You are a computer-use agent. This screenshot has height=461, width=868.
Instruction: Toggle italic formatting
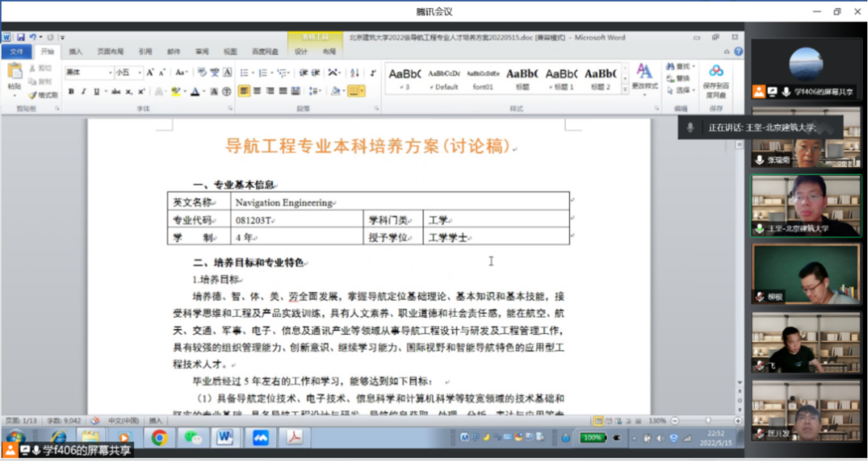point(84,92)
